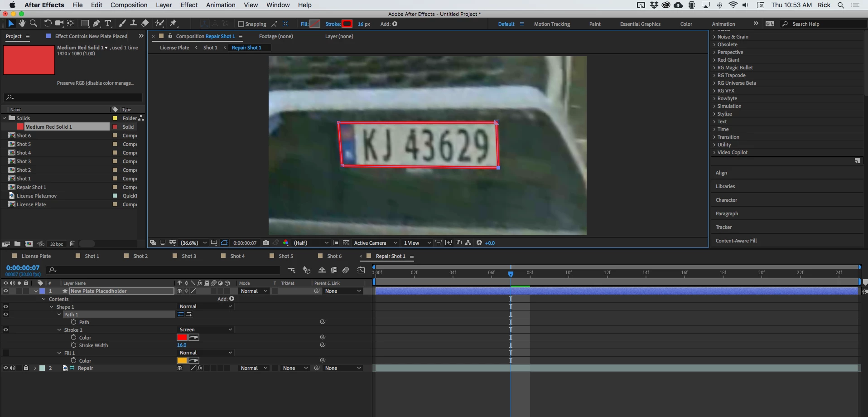This screenshot has width=868, height=417.
Task: Select the Puppet Pin tool
Action: 174,24
